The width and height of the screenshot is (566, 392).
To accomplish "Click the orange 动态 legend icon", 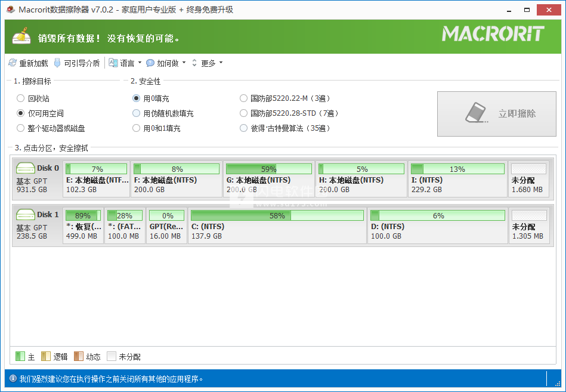I will [x=79, y=356].
